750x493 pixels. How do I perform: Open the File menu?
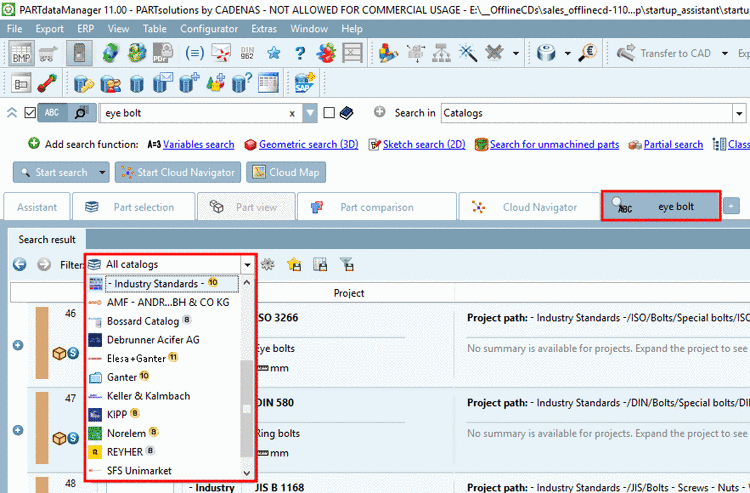point(14,29)
